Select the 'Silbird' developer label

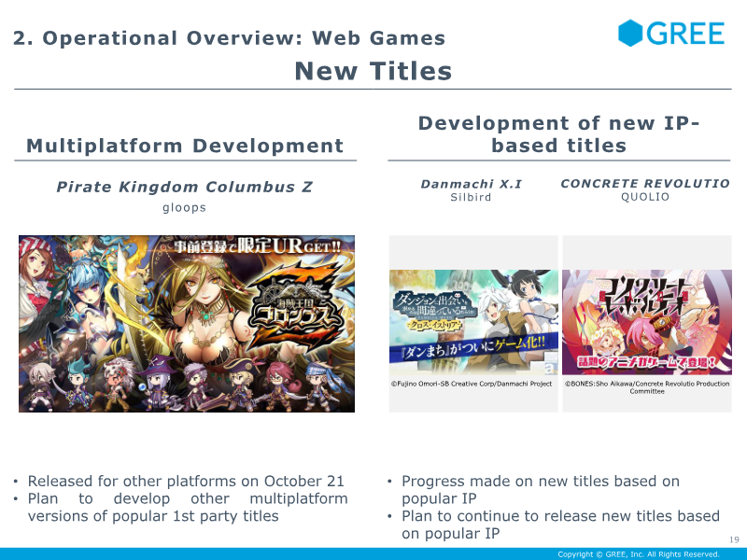tap(471, 197)
